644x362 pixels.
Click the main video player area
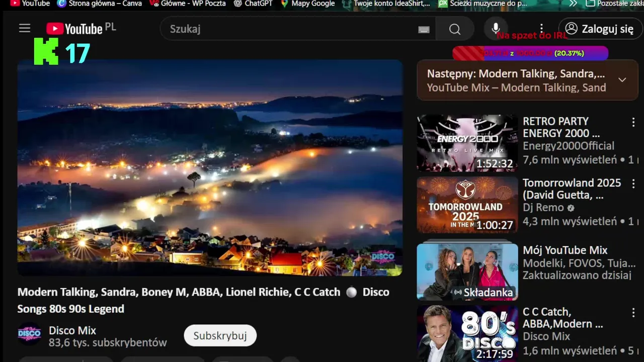pos(210,167)
